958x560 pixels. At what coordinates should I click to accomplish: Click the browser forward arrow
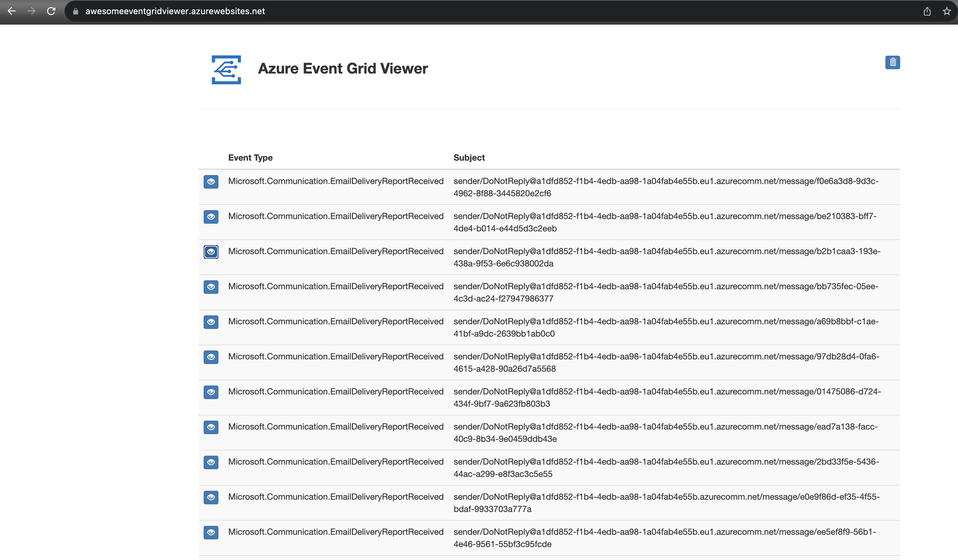(32, 11)
